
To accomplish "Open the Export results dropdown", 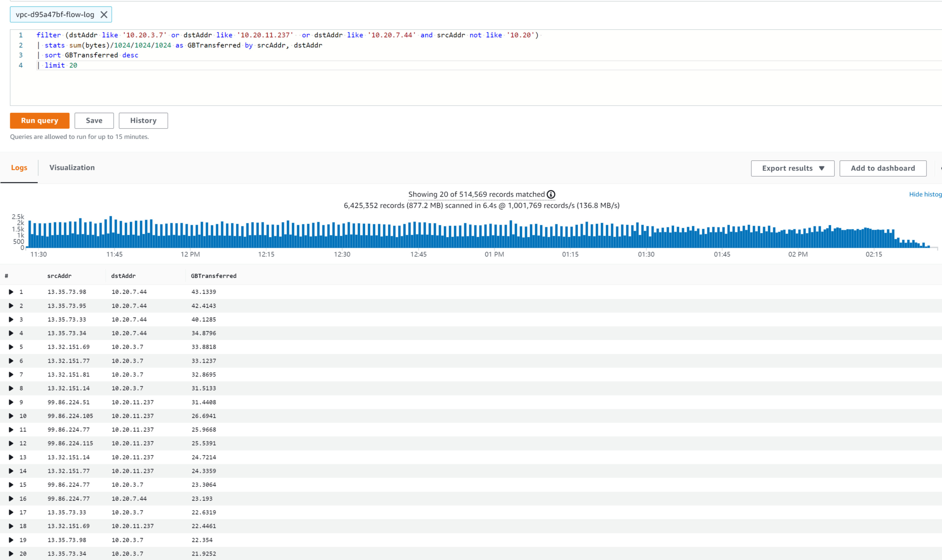I will pos(792,168).
